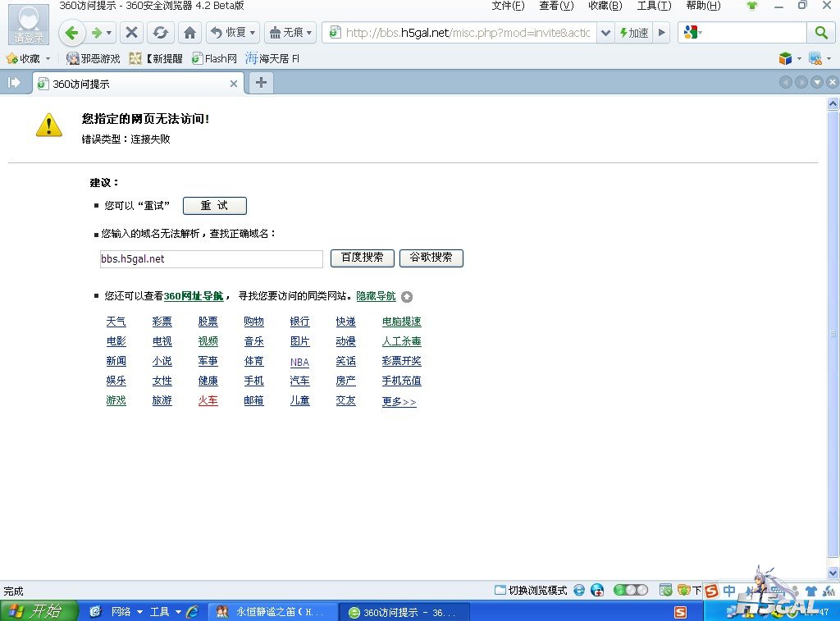Open the 文件(F) menu

click(508, 6)
